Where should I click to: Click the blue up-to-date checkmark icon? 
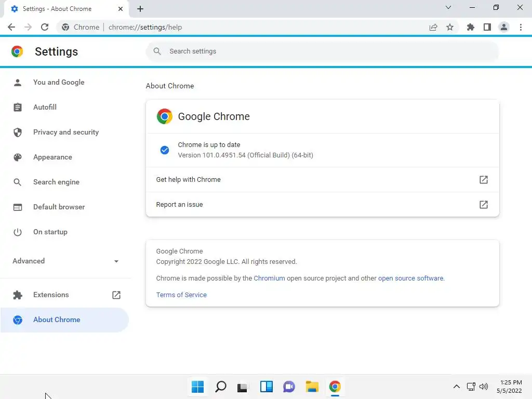click(x=165, y=150)
